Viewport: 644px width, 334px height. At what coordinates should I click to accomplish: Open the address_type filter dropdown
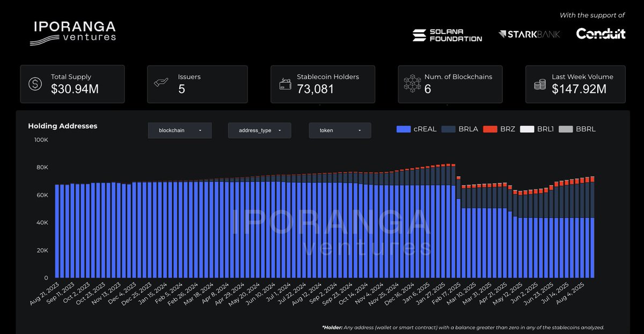(260, 130)
